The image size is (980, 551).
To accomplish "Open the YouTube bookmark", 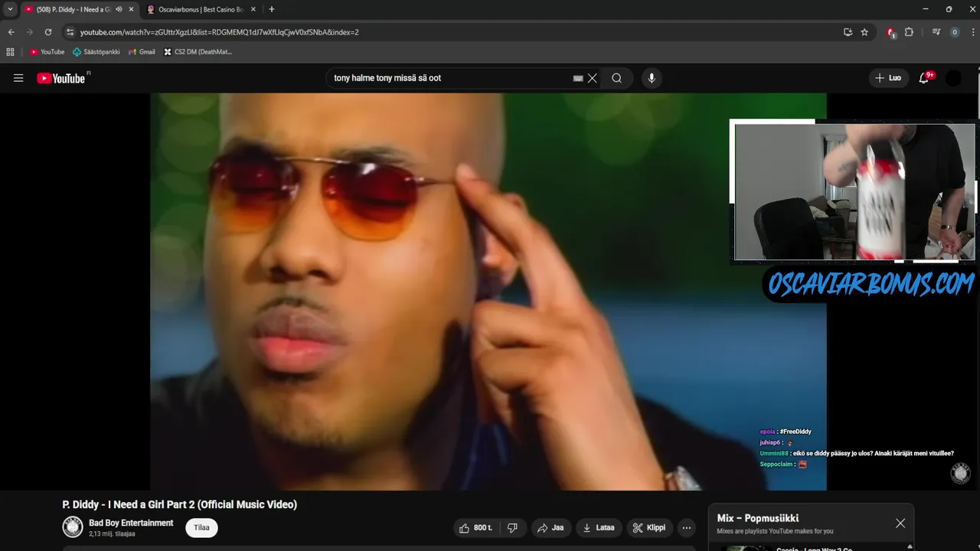I will coord(47,52).
